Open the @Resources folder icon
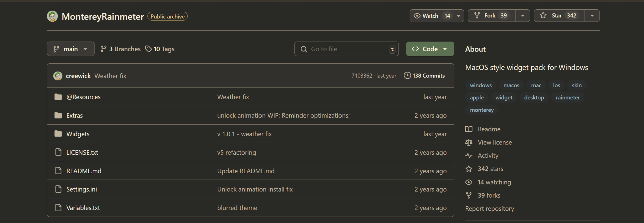Screen dimensions: 644x223 click(x=58, y=97)
